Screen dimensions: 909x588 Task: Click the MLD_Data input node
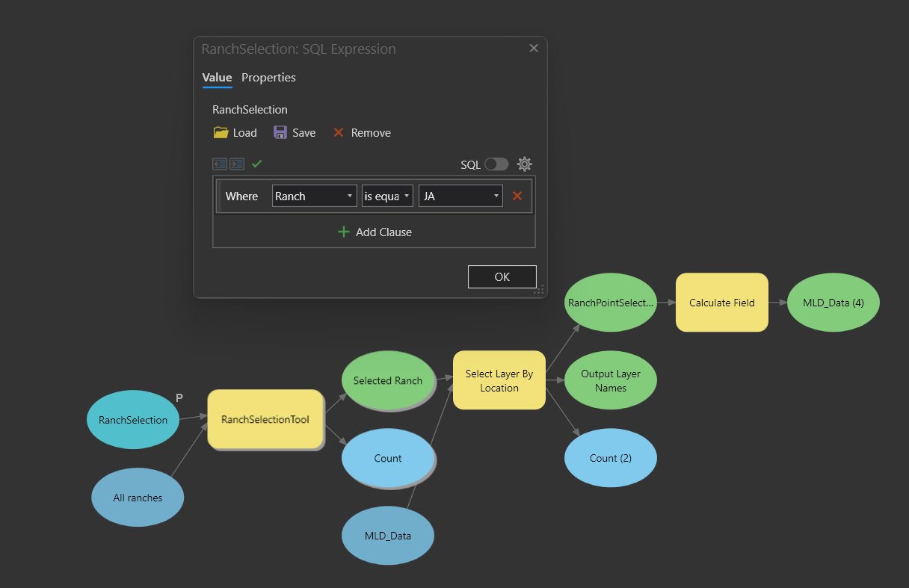(387, 535)
